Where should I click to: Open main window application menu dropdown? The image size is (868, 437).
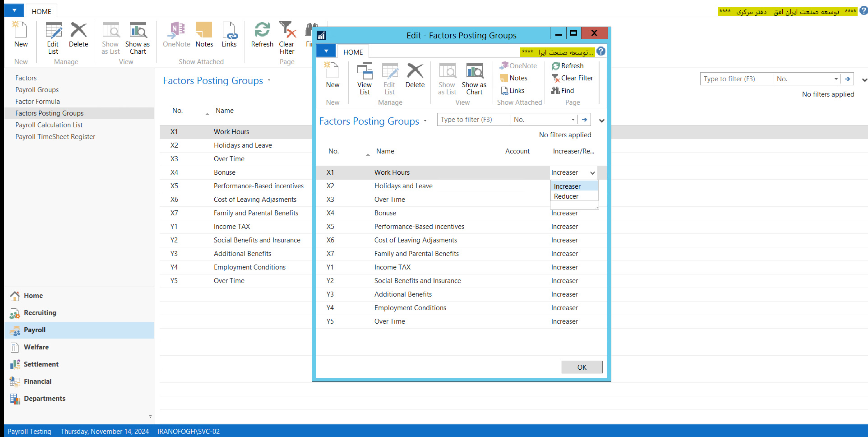[14, 10]
